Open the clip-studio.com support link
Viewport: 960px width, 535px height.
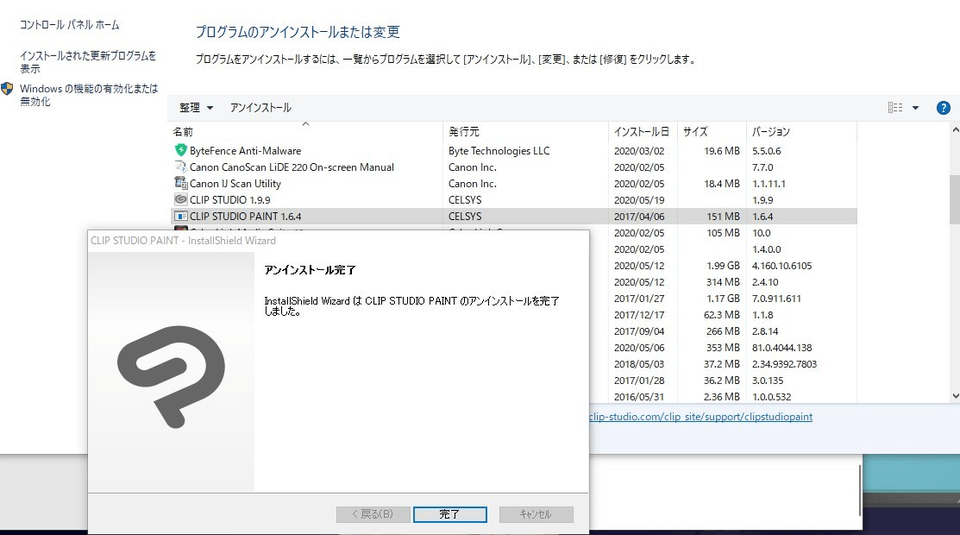click(700, 416)
